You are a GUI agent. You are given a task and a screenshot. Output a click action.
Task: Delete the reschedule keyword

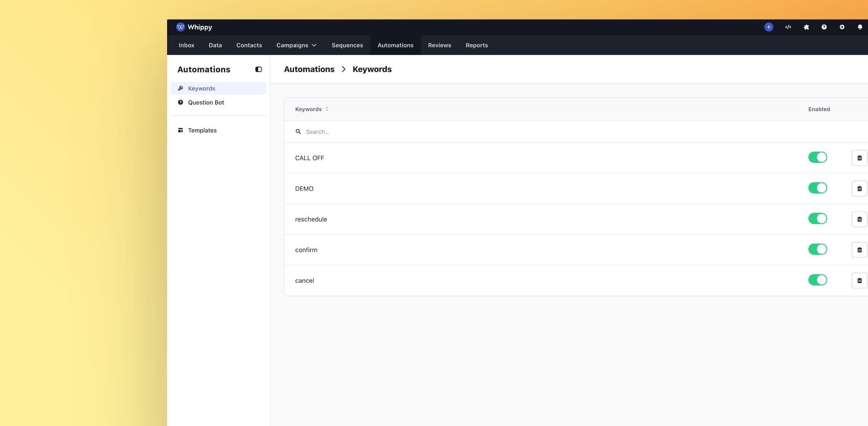click(859, 219)
